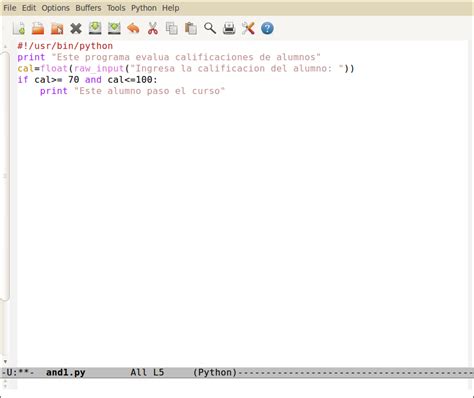Viewport: 474px width, 398px height.
Task: Click the All L5 position indicator
Action: pos(147,372)
